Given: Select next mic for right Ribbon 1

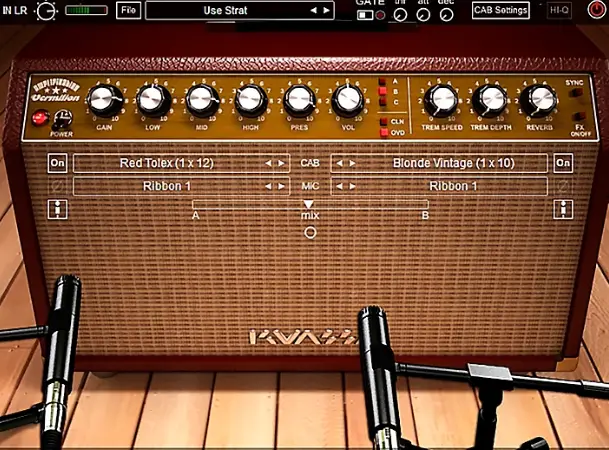Looking at the screenshot, I should pos(352,186).
